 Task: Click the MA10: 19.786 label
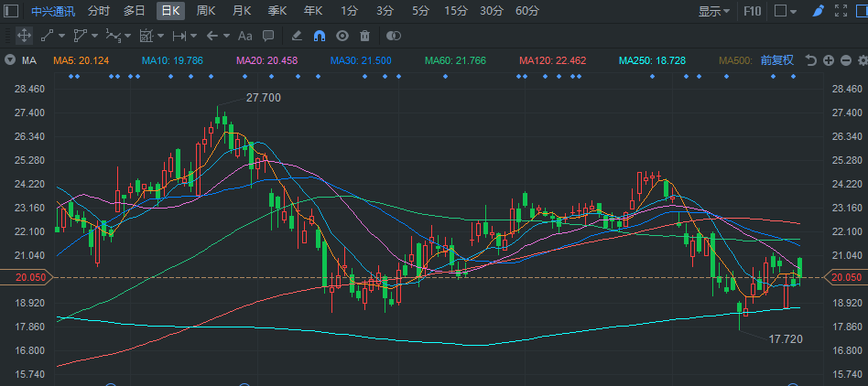[172, 60]
